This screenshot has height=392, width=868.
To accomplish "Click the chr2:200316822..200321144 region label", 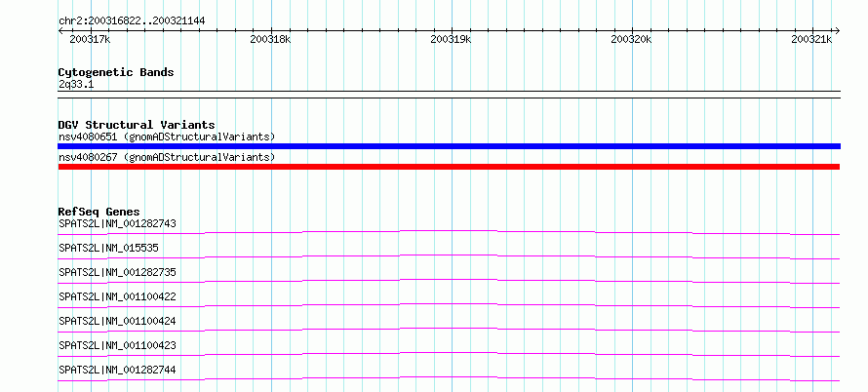I will [x=132, y=20].
